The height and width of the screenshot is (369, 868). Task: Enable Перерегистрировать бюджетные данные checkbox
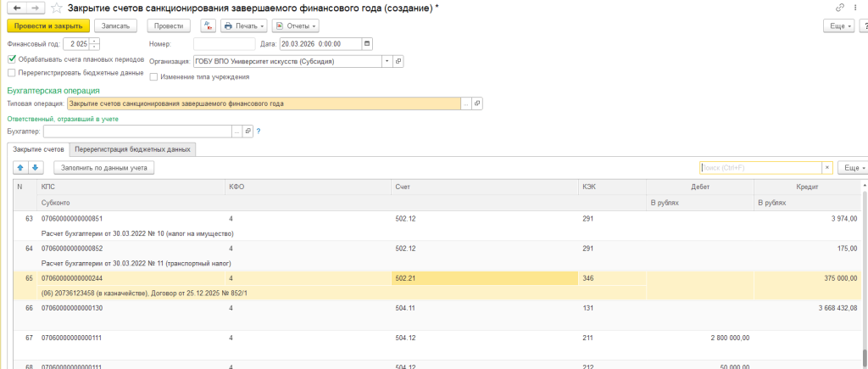(12, 73)
